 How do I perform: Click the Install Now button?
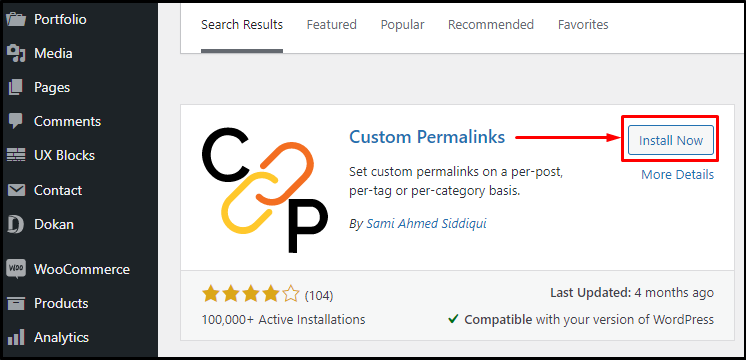tap(671, 140)
